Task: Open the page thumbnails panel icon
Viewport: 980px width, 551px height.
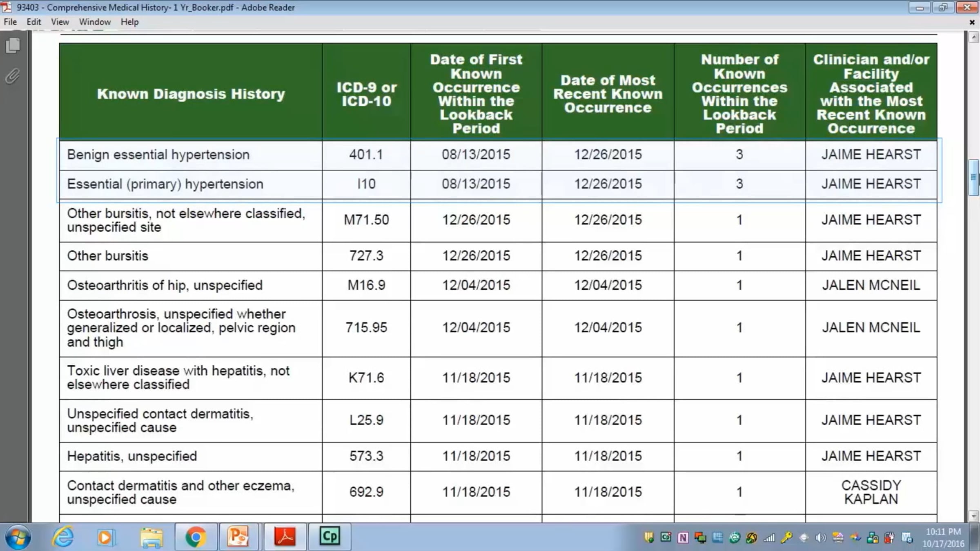Action: pos(13,45)
